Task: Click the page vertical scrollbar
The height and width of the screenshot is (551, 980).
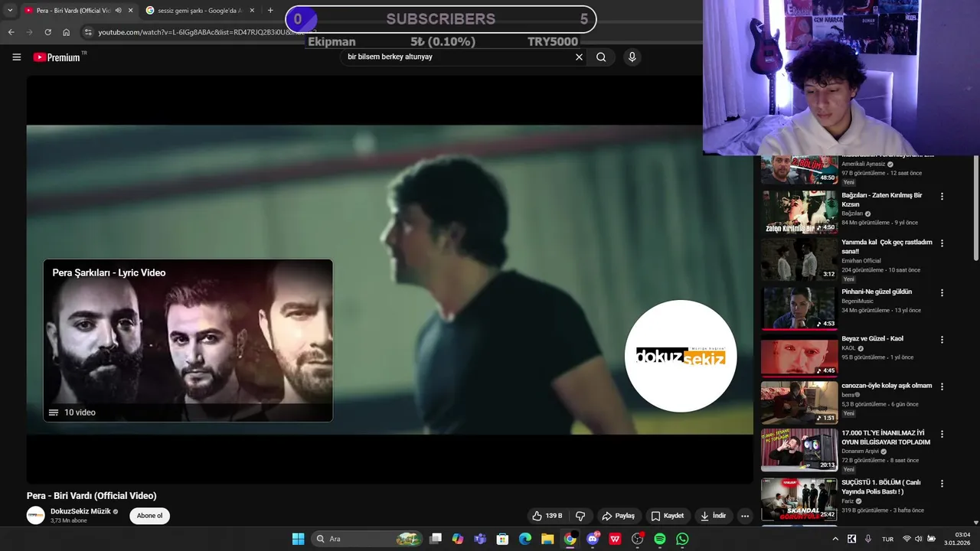Action: [x=975, y=207]
